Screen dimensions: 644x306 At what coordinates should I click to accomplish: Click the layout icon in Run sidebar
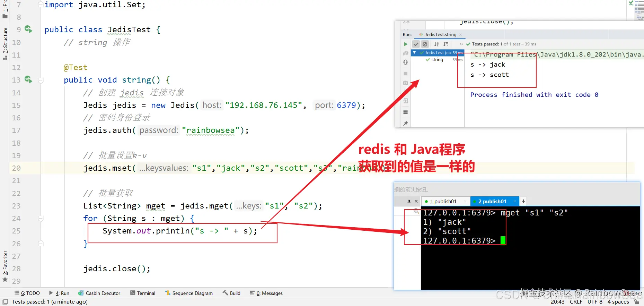point(406,112)
